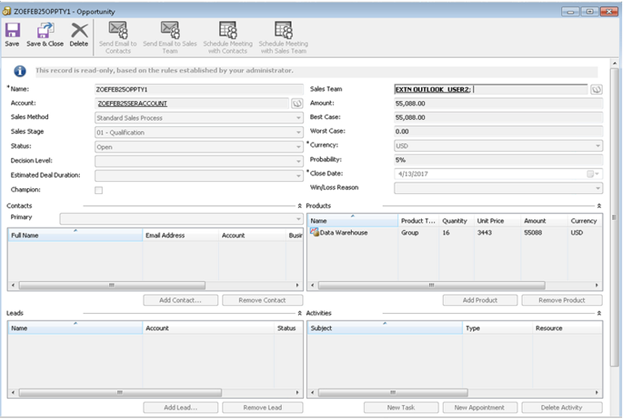This screenshot has height=419, width=623.
Task: Expand the Primary contact dropdown
Action: pyautogui.click(x=298, y=218)
